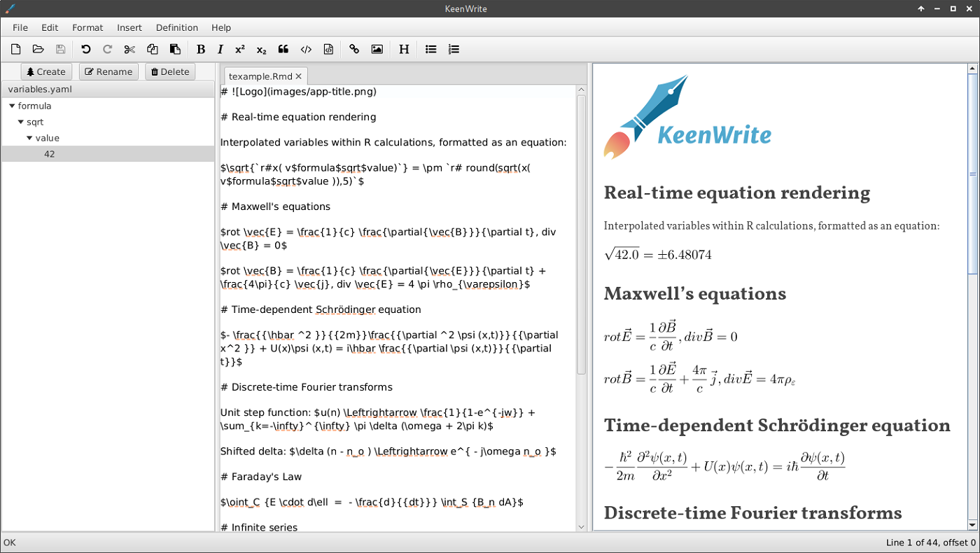This screenshot has width=980, height=553.
Task: Toggle a numbered list
Action: (x=454, y=49)
